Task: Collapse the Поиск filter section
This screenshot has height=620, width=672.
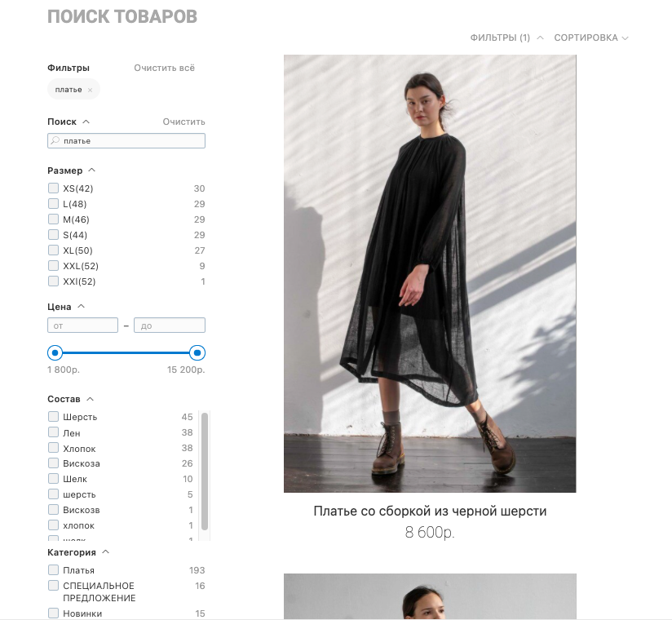Action: pos(86,122)
